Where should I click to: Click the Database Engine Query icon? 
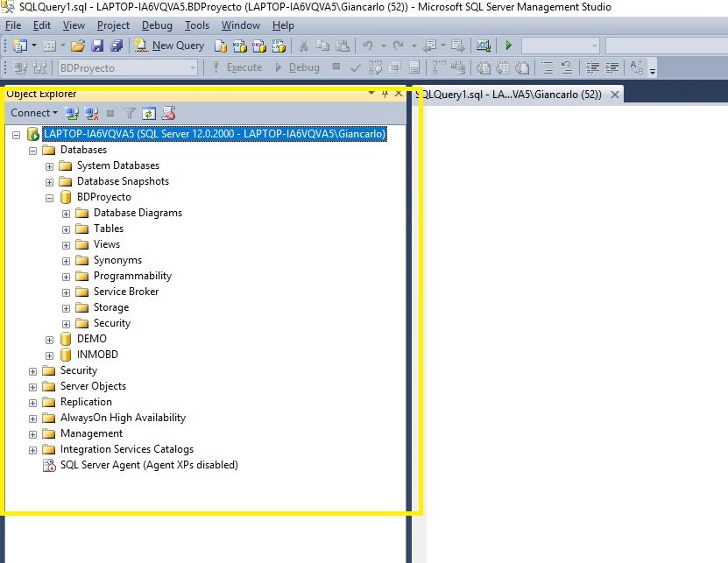221,46
